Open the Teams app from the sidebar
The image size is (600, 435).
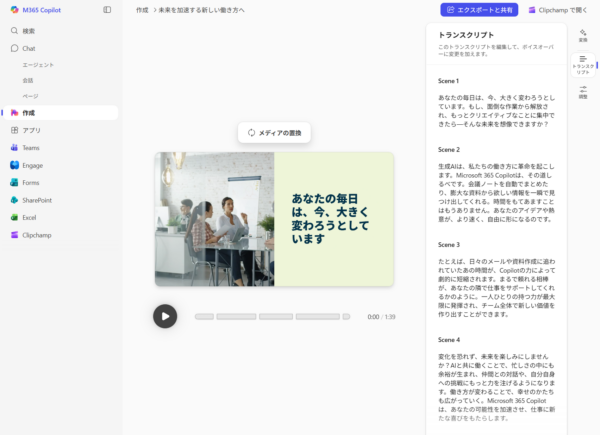[x=30, y=147]
